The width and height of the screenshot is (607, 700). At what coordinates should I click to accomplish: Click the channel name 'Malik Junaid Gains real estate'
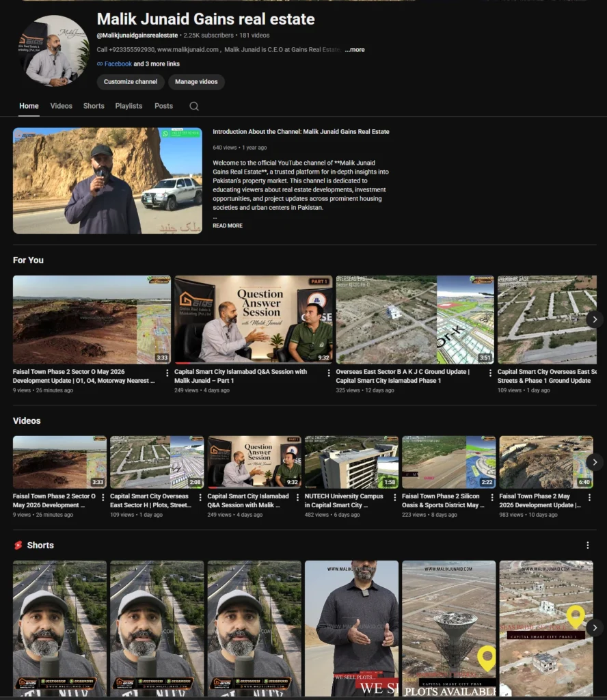206,18
